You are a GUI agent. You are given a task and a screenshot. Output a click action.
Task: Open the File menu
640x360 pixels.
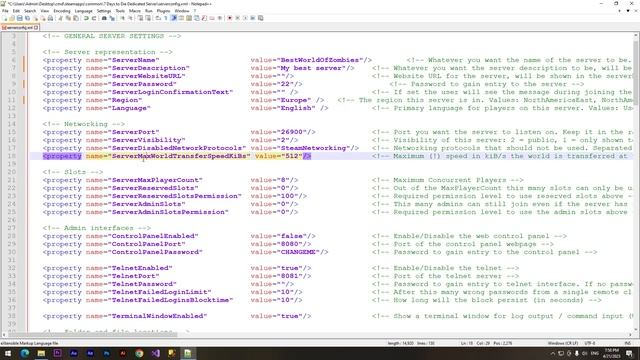pyautogui.click(x=5, y=11)
